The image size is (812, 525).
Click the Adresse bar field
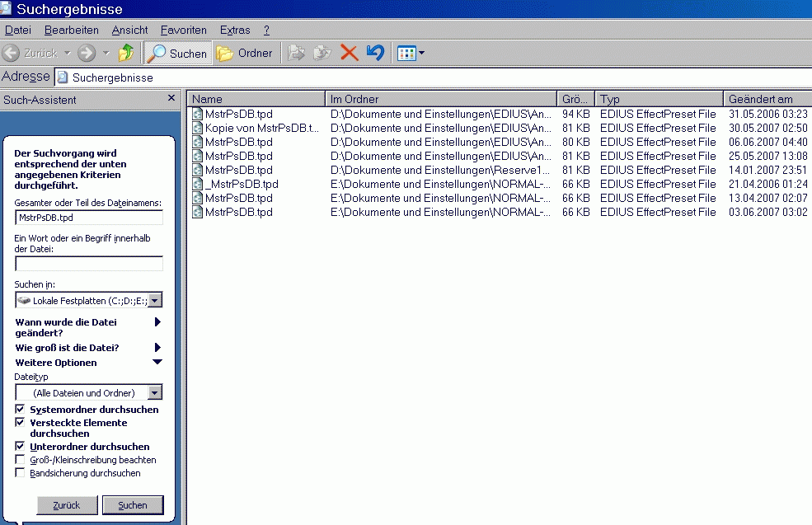click(x=433, y=77)
